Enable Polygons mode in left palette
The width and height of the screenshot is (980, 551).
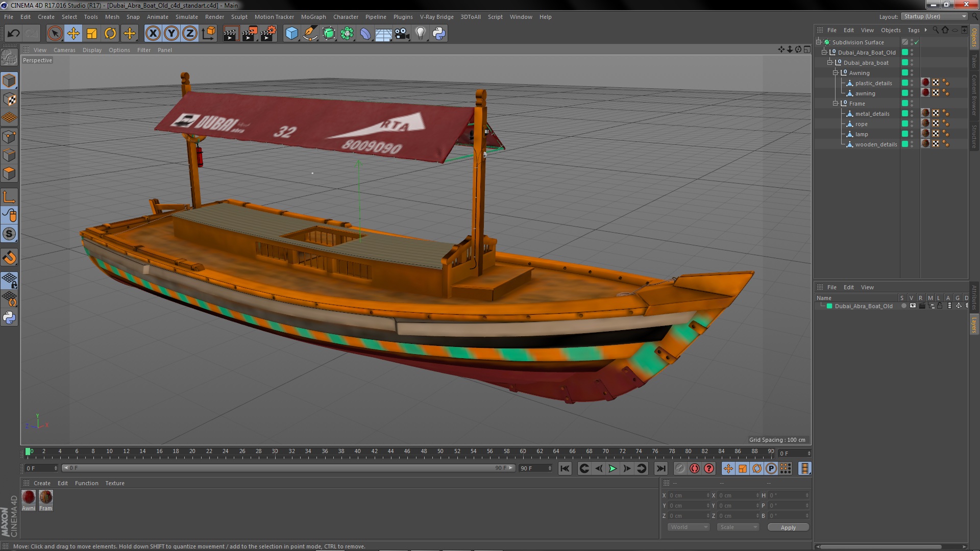(9, 173)
